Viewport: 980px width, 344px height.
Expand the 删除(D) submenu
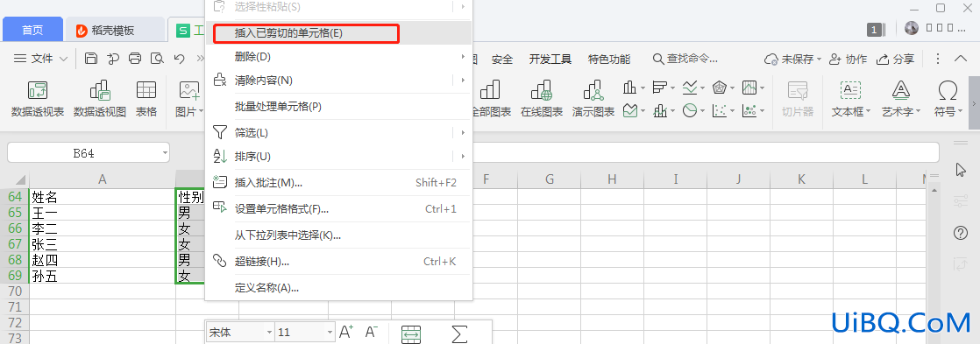pyautogui.click(x=463, y=57)
